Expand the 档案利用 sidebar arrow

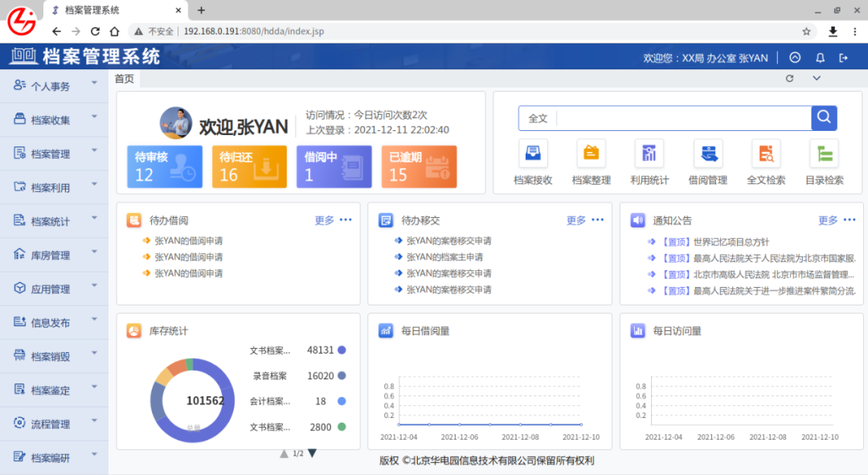tap(94, 184)
